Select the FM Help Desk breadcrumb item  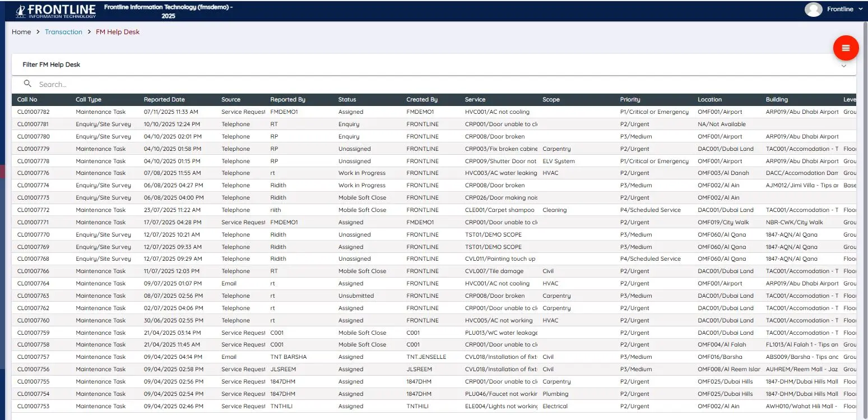[118, 32]
